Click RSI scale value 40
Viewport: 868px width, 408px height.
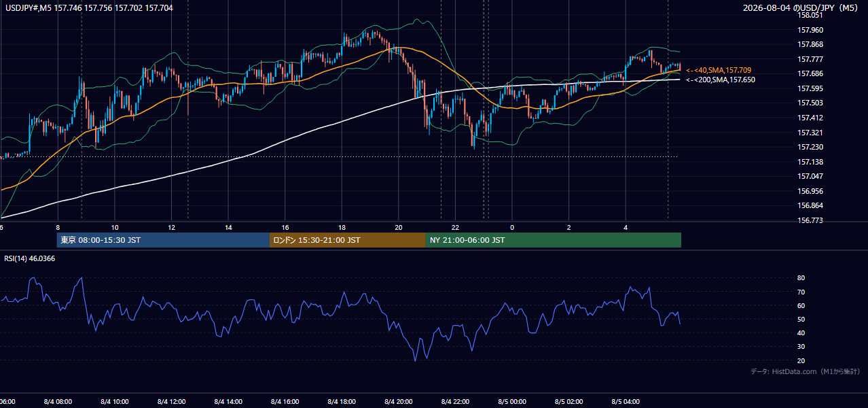point(801,333)
